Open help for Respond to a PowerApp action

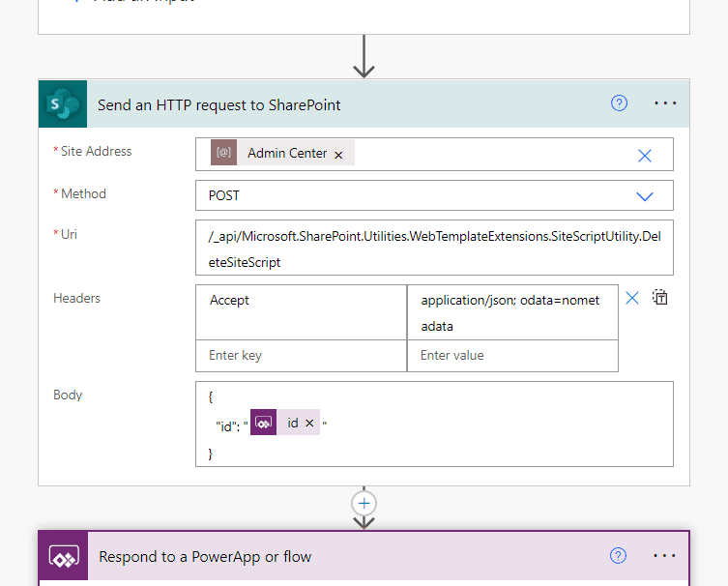coord(618,555)
